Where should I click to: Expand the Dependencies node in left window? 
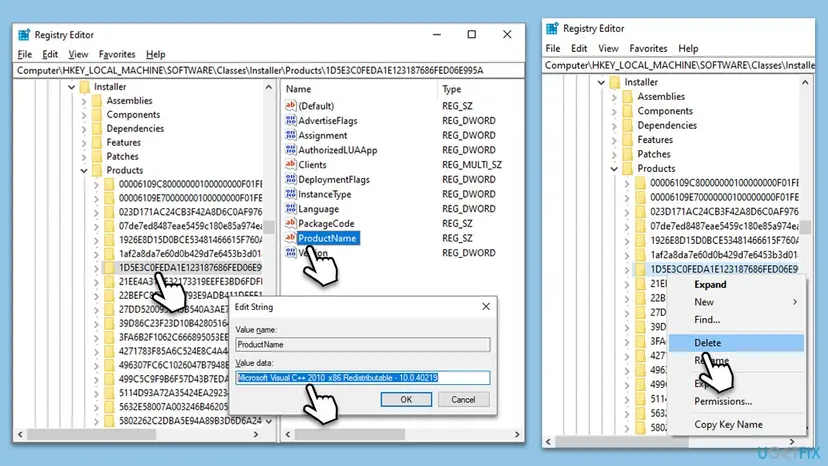pyautogui.click(x=84, y=129)
